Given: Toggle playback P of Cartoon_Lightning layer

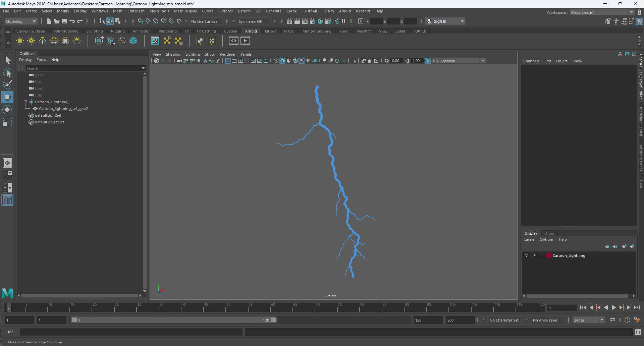Looking at the screenshot, I should [534, 255].
